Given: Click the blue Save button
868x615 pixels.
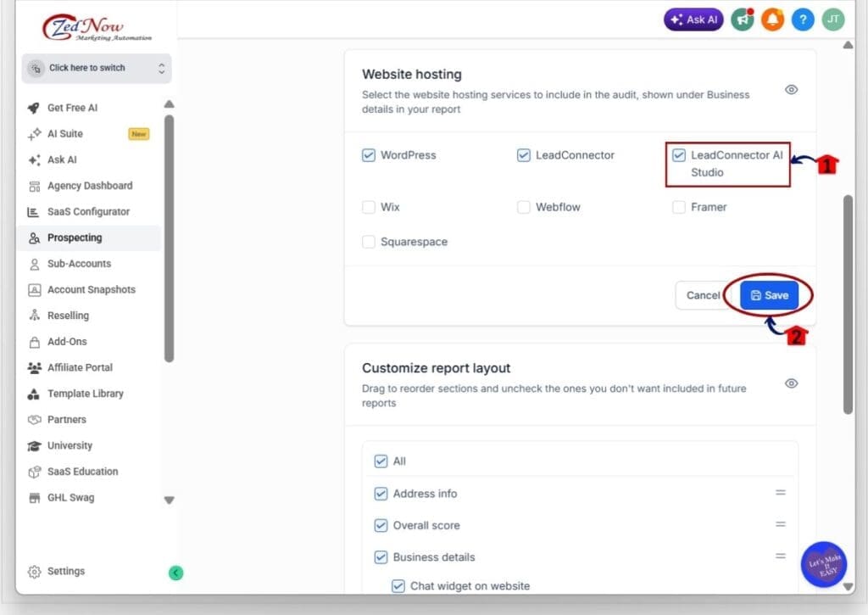Looking at the screenshot, I should pos(769,295).
